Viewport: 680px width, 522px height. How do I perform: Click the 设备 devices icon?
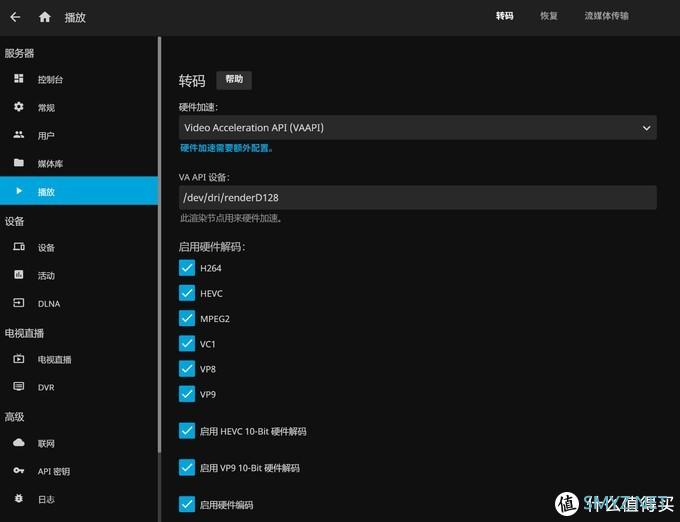click(19, 247)
